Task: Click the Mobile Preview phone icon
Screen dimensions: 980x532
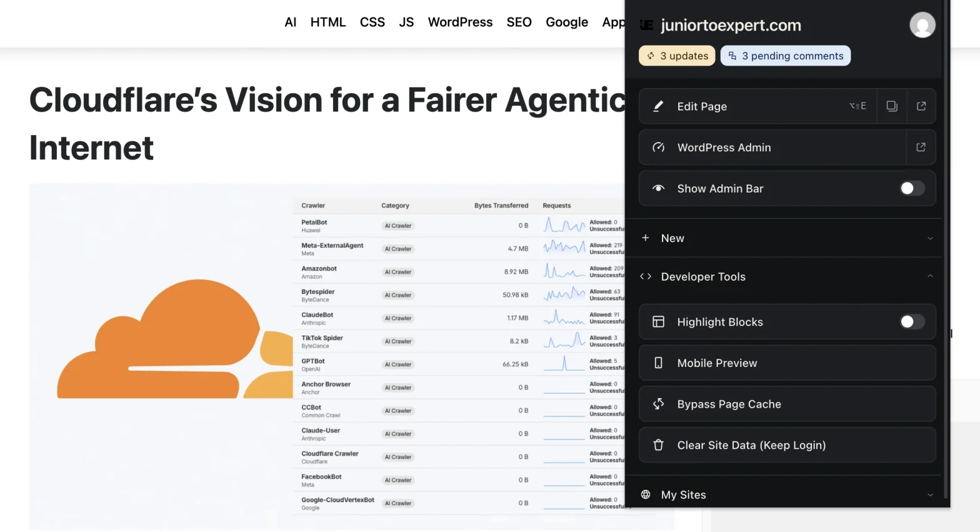Action: coord(658,363)
